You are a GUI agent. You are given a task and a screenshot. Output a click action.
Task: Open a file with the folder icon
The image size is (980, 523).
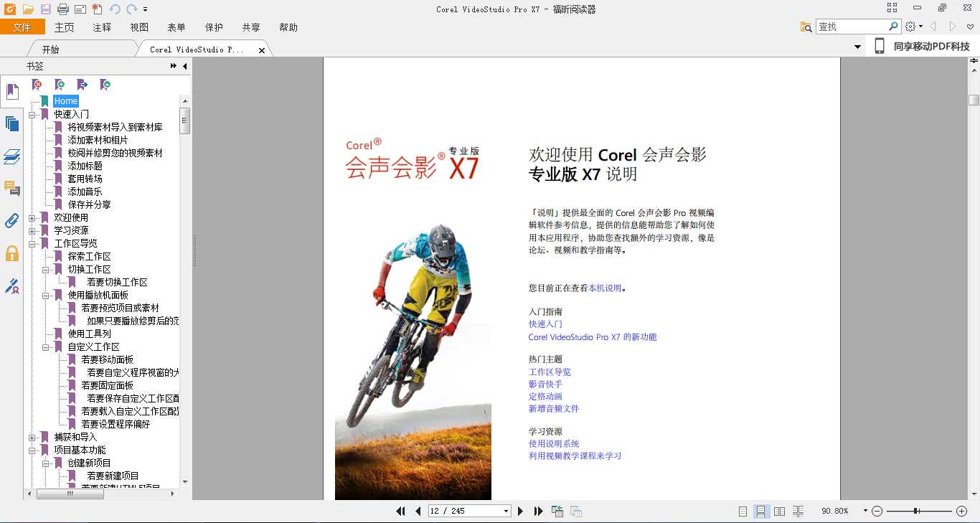(28, 9)
